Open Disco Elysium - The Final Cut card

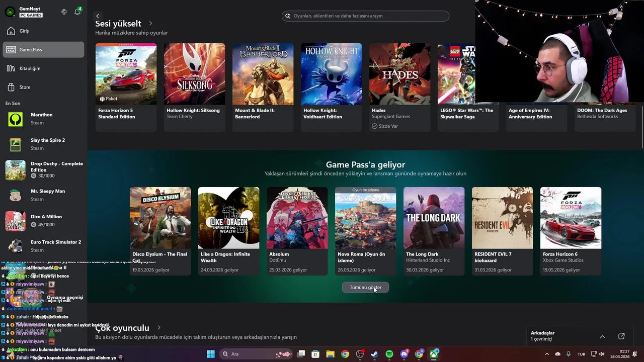pos(160,231)
